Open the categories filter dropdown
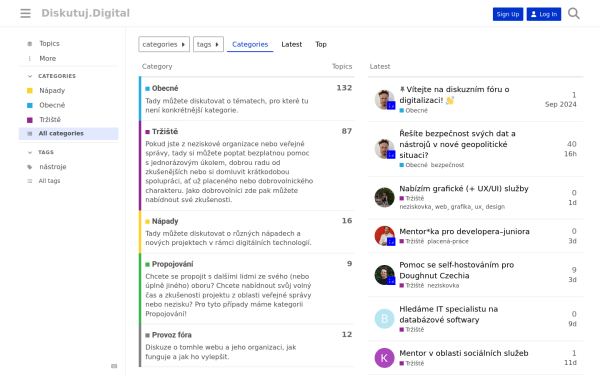Image resolution: width=600 pixels, height=375 pixels. point(164,44)
